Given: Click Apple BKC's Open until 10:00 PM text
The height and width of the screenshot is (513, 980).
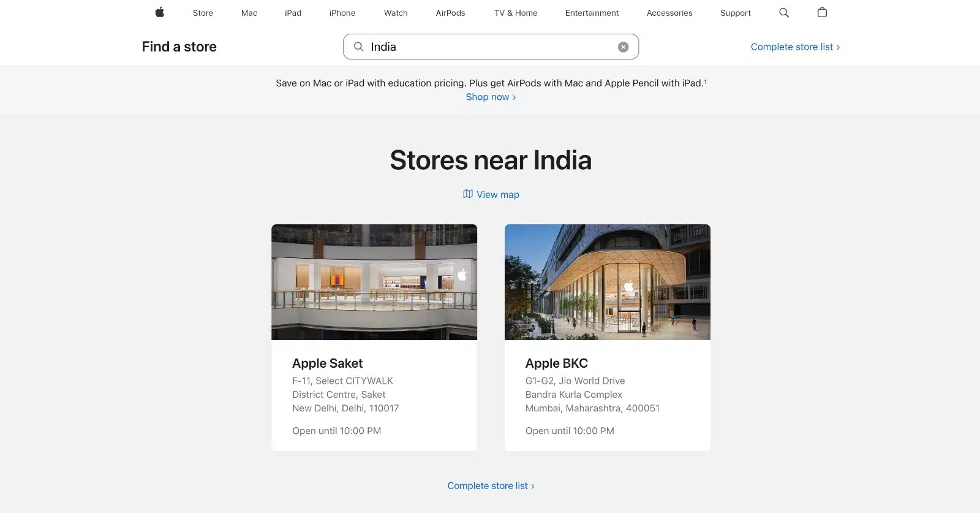Looking at the screenshot, I should tap(570, 431).
